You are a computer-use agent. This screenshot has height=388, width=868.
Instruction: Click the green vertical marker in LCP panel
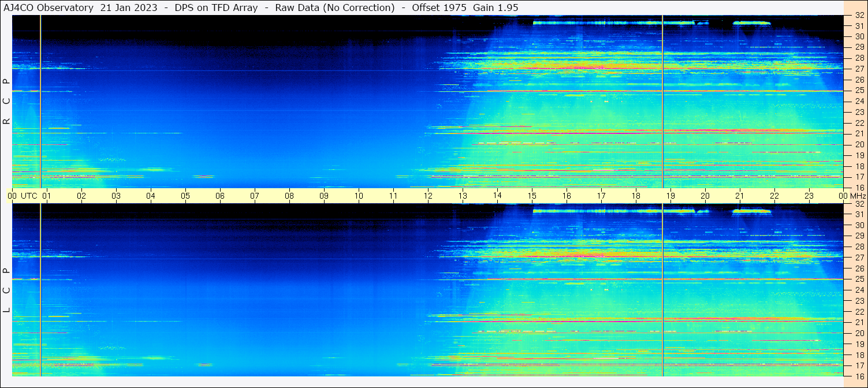(x=40, y=290)
